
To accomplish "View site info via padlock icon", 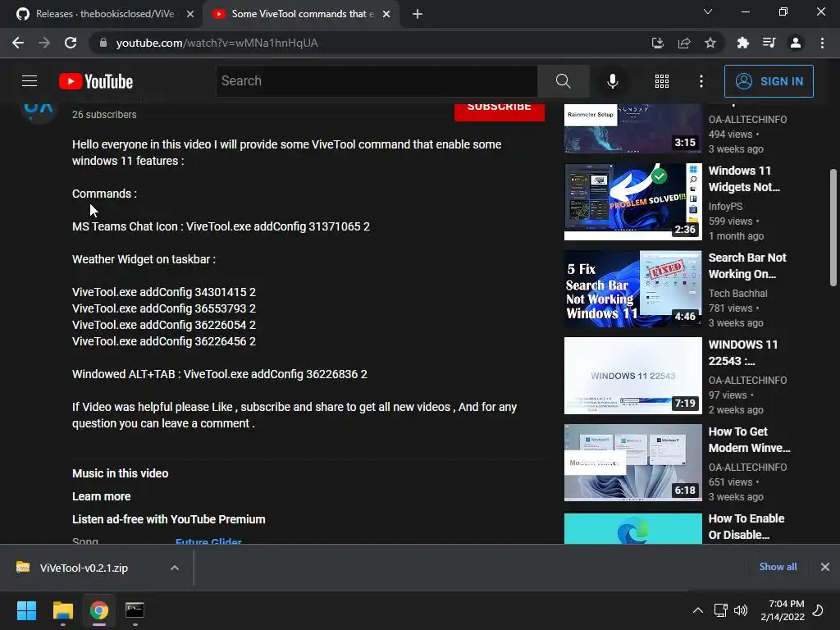I will point(103,43).
